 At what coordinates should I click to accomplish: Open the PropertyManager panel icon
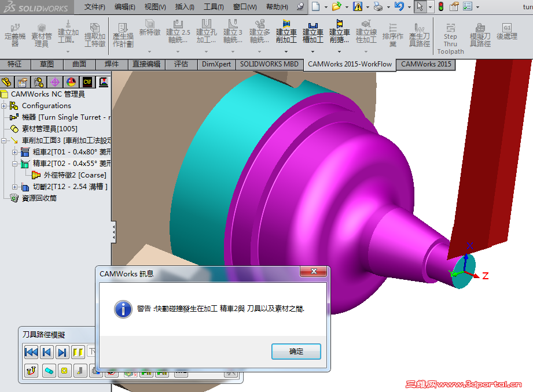(x=23, y=82)
